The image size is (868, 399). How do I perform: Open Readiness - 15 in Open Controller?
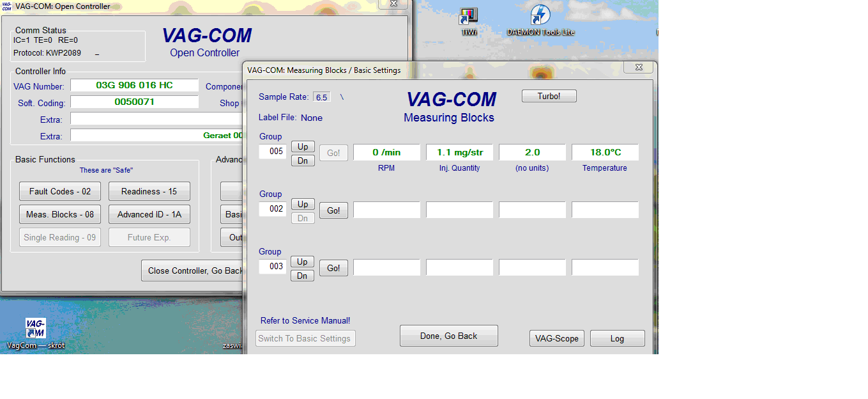tap(149, 191)
